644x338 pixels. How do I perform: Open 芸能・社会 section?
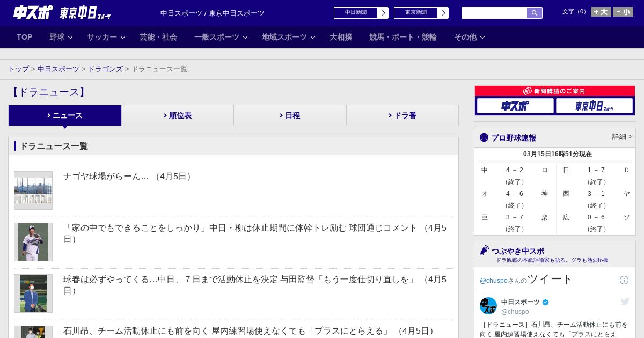[x=158, y=37]
